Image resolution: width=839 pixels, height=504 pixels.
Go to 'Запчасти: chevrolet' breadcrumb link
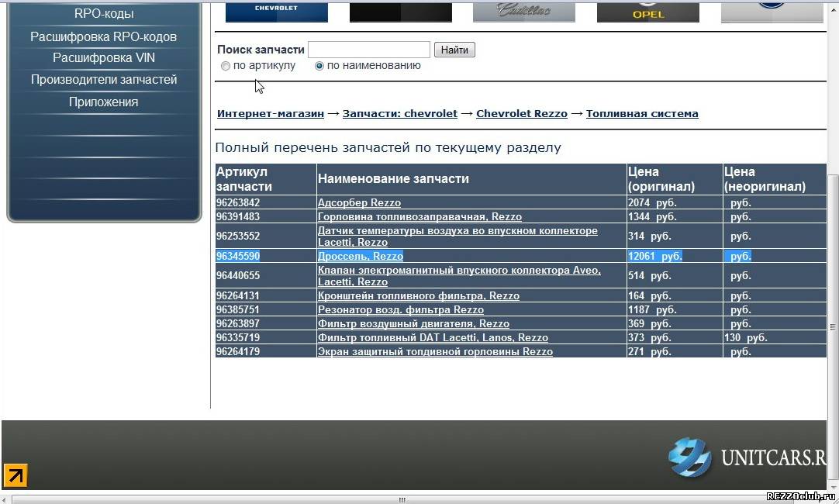[400, 113]
